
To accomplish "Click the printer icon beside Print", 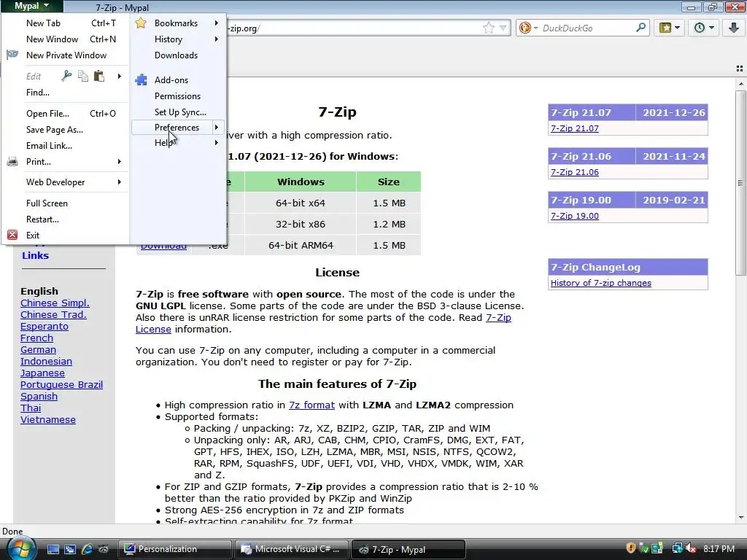I will [12, 162].
